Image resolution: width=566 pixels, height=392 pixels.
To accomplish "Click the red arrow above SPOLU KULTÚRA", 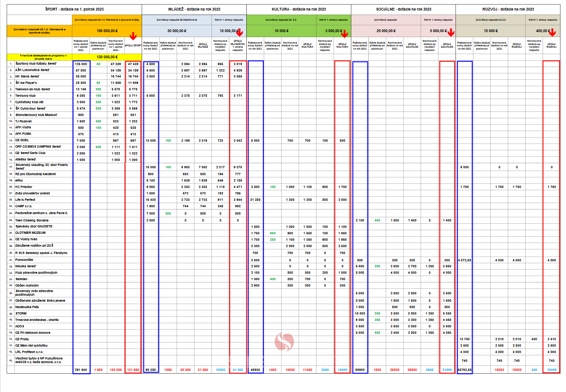I will (344, 33).
